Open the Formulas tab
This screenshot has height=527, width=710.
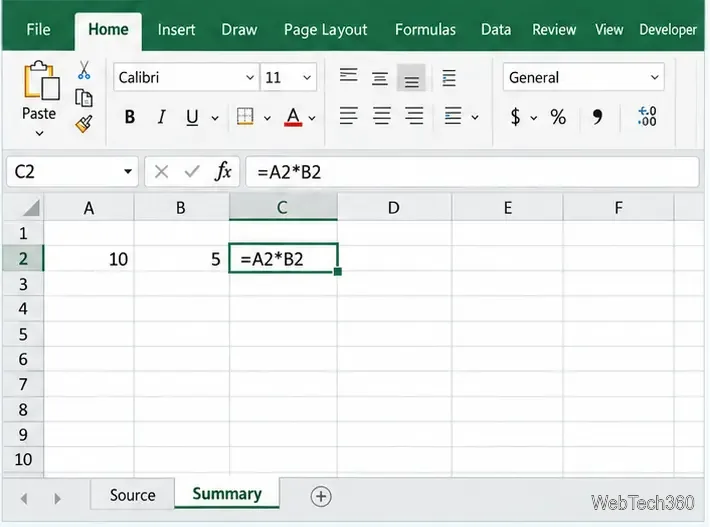[x=425, y=30]
